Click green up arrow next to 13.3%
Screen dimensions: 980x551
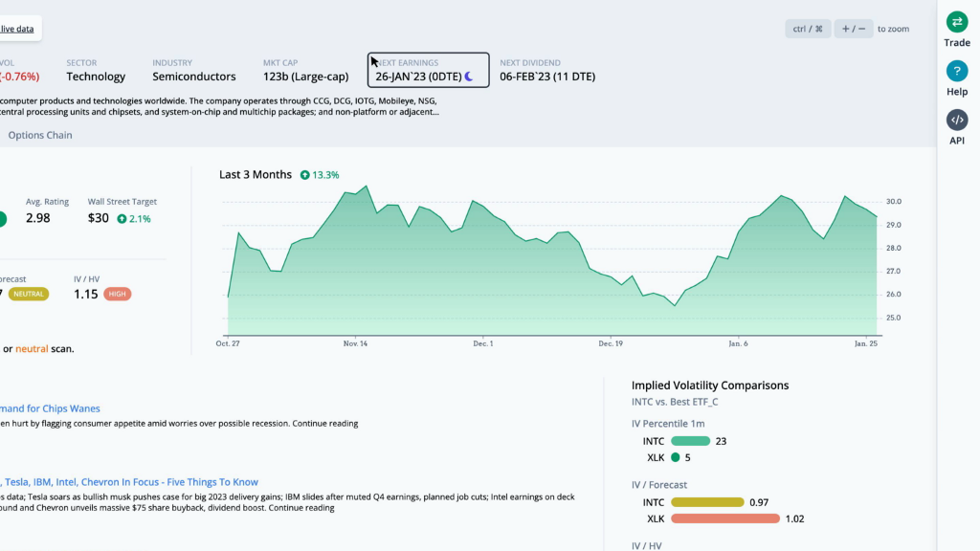click(304, 175)
